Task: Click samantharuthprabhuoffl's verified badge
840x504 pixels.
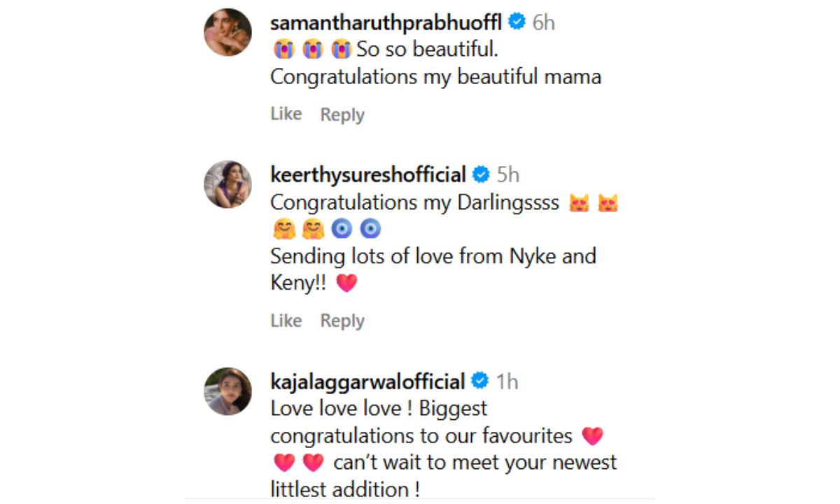Action: pyautogui.click(x=517, y=22)
